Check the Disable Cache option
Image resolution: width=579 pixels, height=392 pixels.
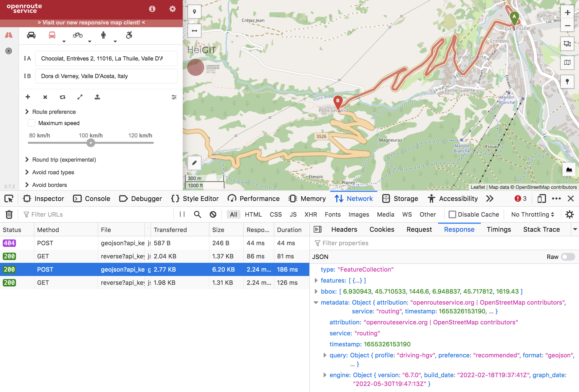pyautogui.click(x=452, y=214)
